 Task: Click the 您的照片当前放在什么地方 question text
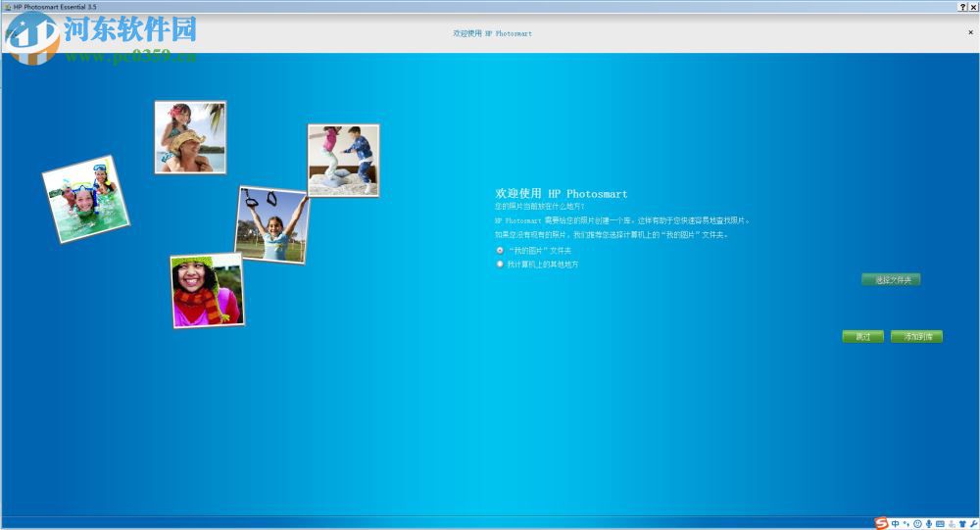pos(539,207)
